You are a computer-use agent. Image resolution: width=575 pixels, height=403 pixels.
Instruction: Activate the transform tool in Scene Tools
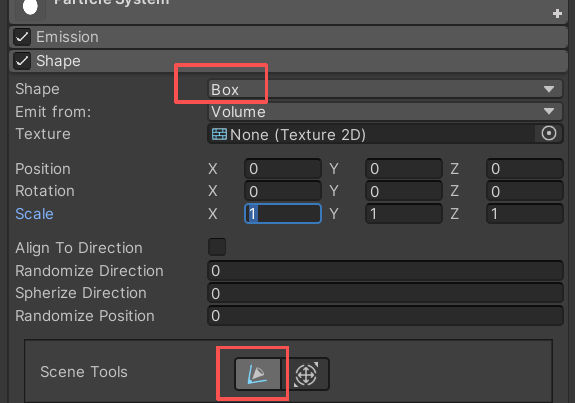(x=305, y=374)
